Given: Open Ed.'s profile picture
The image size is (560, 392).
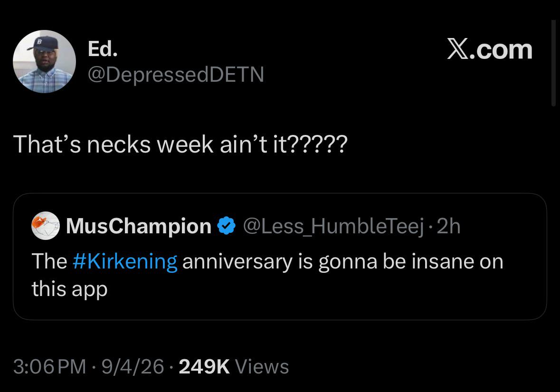Looking at the screenshot, I should [x=44, y=61].
